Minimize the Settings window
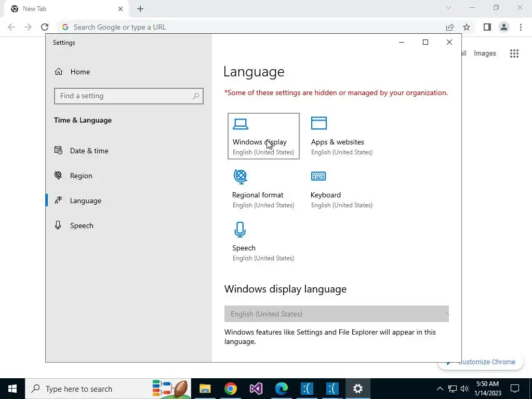 402,42
